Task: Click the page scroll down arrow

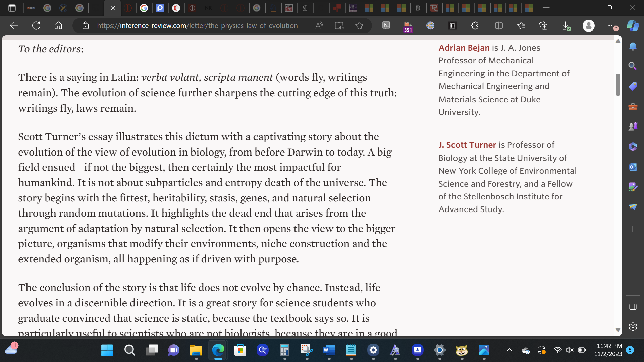Action: point(618,330)
